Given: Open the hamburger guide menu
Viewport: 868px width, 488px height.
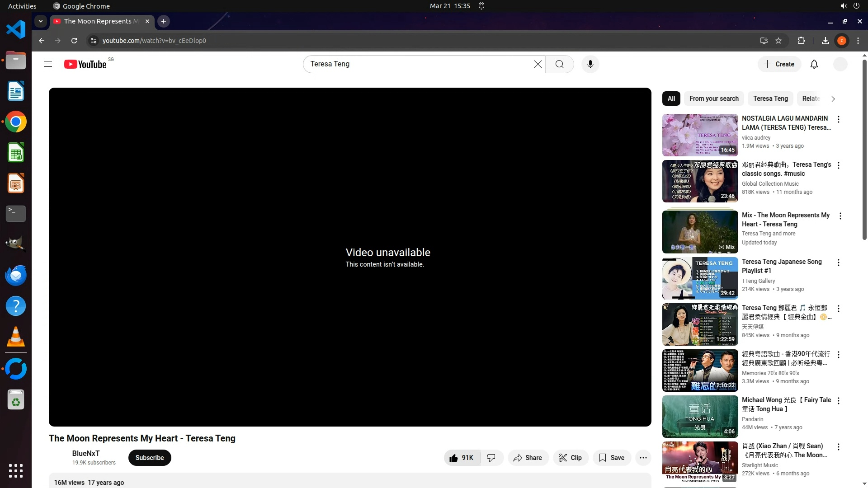Looking at the screenshot, I should click(x=48, y=64).
